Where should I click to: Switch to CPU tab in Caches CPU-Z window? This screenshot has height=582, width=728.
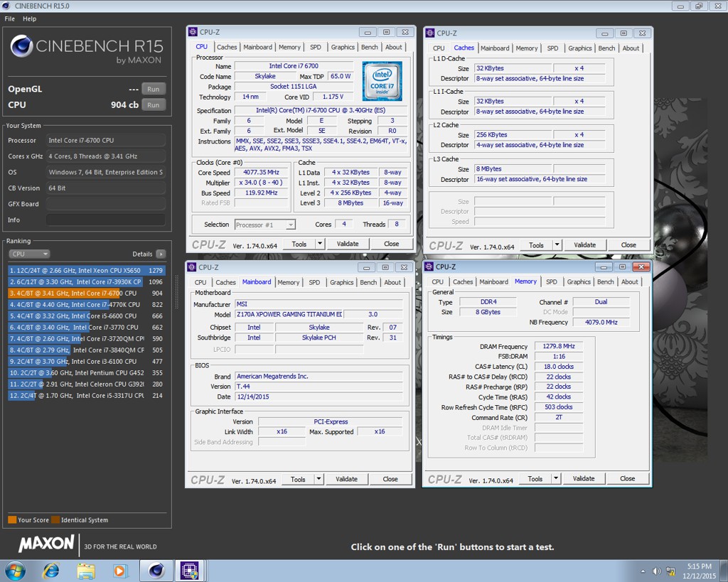[438, 48]
